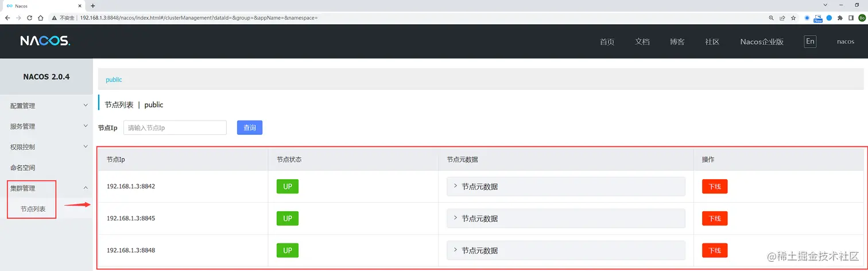The width and height of the screenshot is (868, 271).
Task: Open the 文档 header link
Action: 642,42
